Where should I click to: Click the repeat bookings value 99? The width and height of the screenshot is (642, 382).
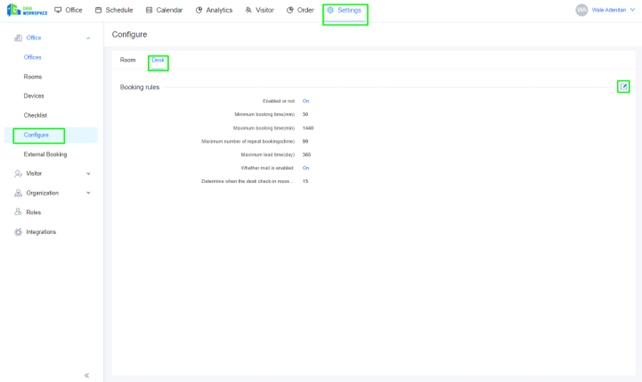(x=305, y=141)
